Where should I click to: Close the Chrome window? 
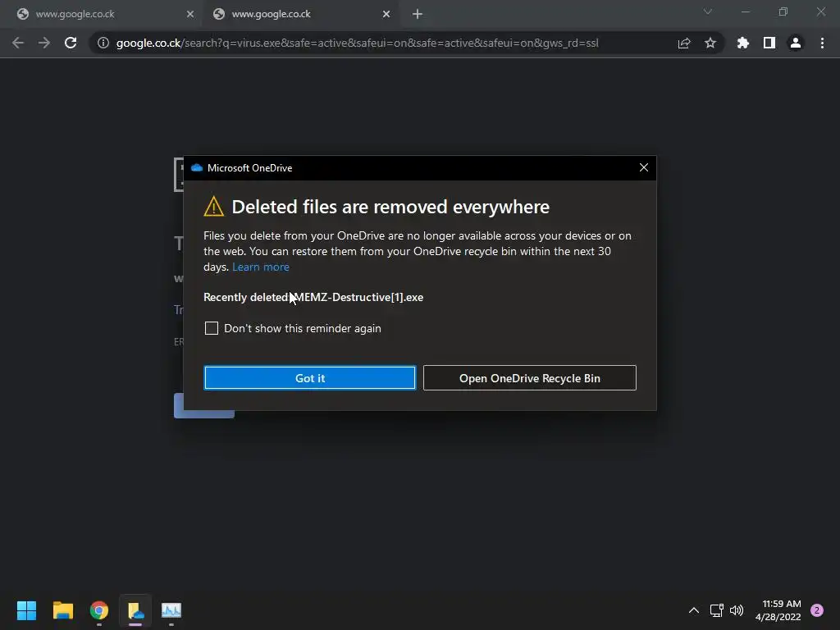point(821,11)
